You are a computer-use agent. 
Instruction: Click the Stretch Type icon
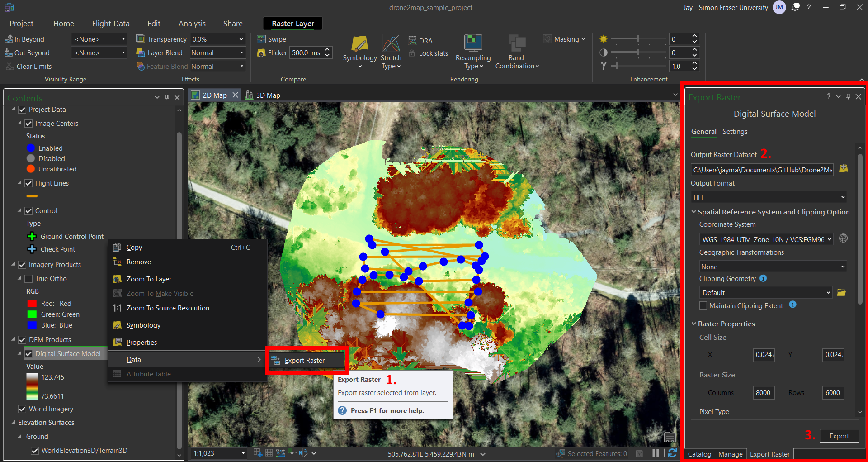pyautogui.click(x=391, y=44)
